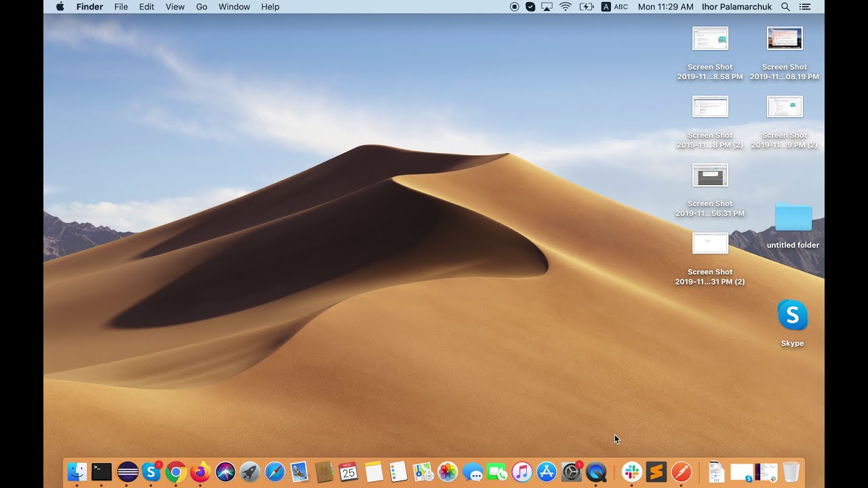Show Notification Center from menu bar

(805, 7)
